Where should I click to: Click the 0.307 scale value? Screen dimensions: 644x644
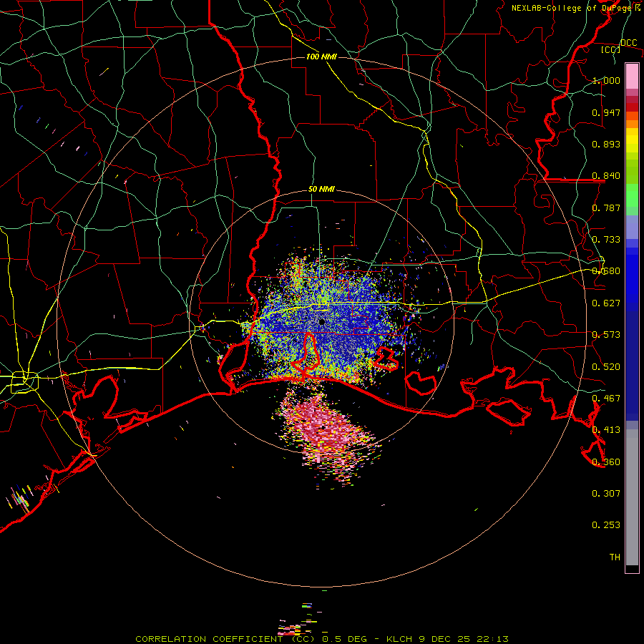coord(606,494)
